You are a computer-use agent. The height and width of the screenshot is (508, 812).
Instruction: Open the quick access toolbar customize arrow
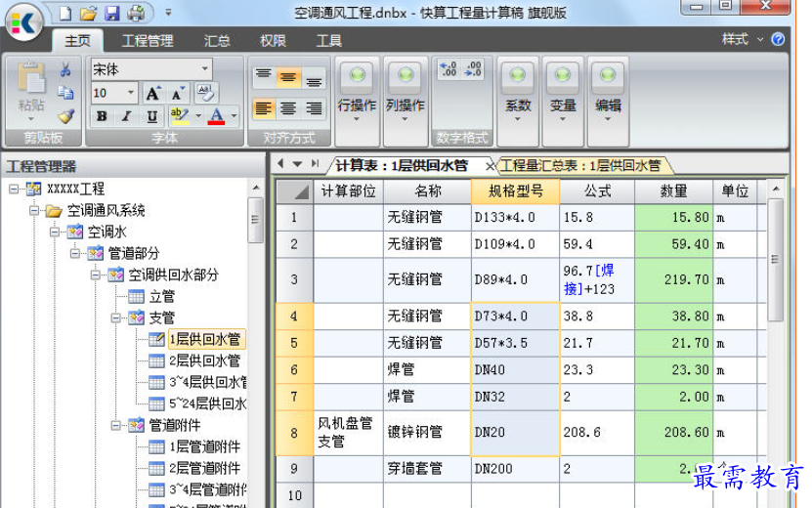click(168, 12)
